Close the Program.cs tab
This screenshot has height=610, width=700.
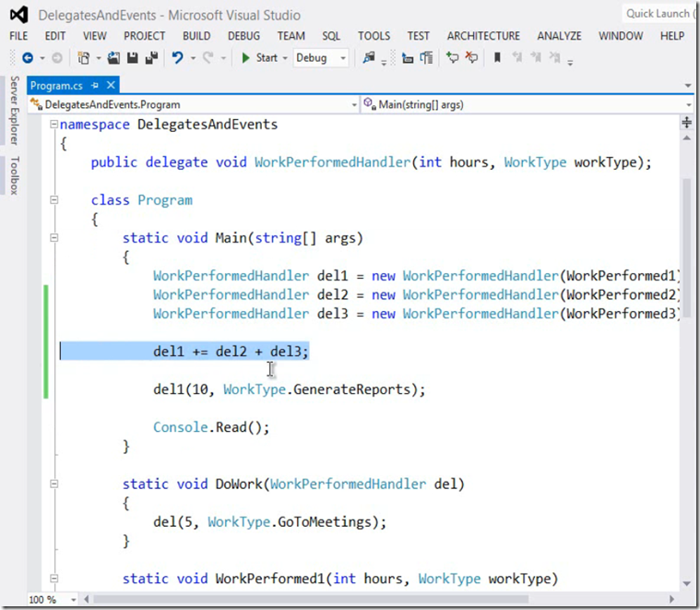point(112,85)
